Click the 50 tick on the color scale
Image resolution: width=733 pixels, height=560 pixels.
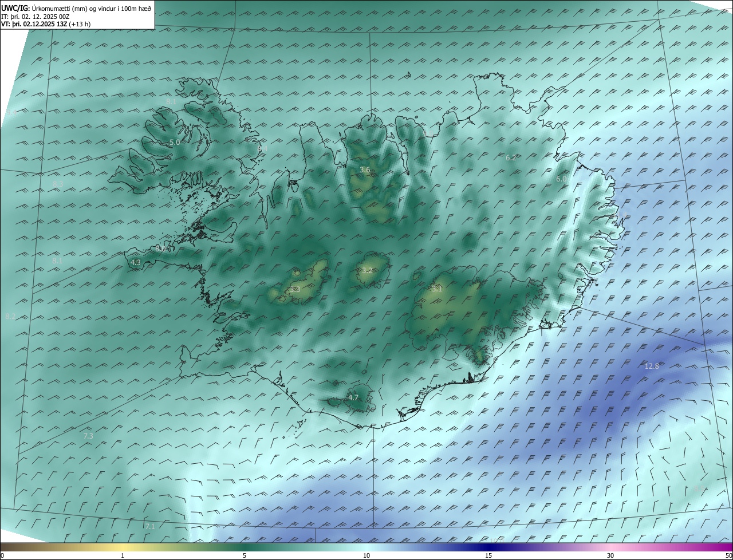pyautogui.click(x=729, y=555)
